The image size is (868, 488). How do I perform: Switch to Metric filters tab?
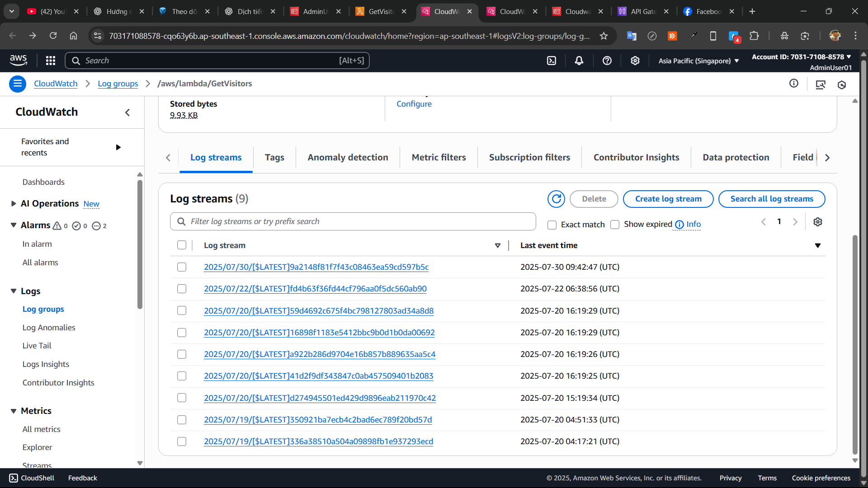coord(439,157)
